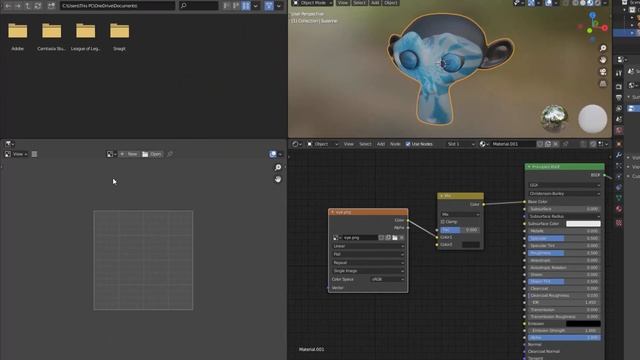
Task: Open file browser filter settings dropdown
Action: click(279, 6)
